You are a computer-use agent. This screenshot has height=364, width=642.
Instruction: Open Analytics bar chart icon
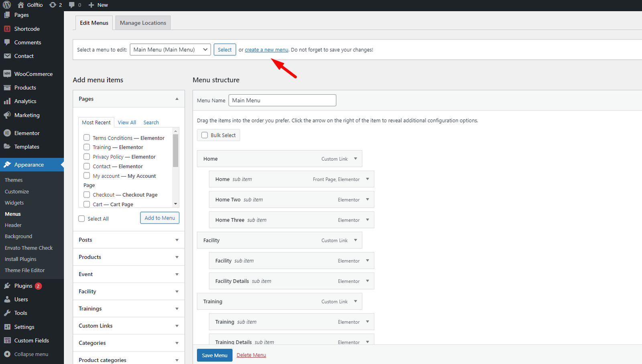tap(7, 101)
